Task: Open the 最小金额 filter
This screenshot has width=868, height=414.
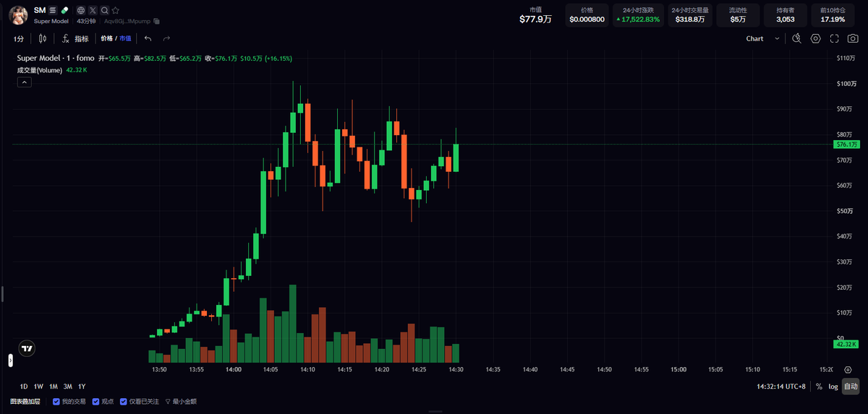Action: [x=181, y=401]
